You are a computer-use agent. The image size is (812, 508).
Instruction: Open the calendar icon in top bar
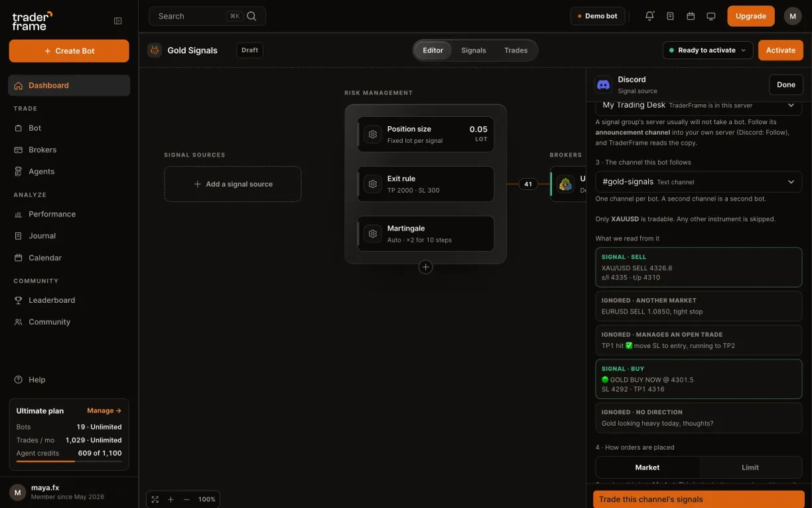pyautogui.click(x=691, y=16)
